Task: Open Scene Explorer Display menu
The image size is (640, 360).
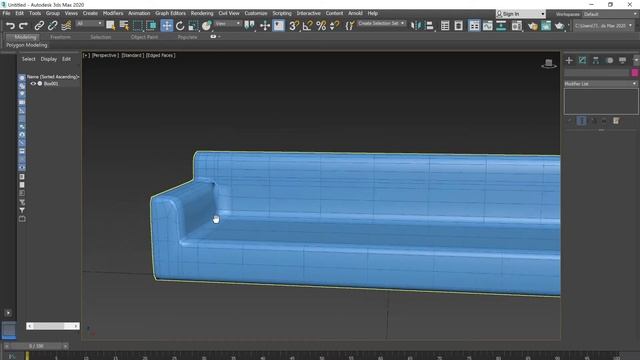Action: (x=49, y=59)
